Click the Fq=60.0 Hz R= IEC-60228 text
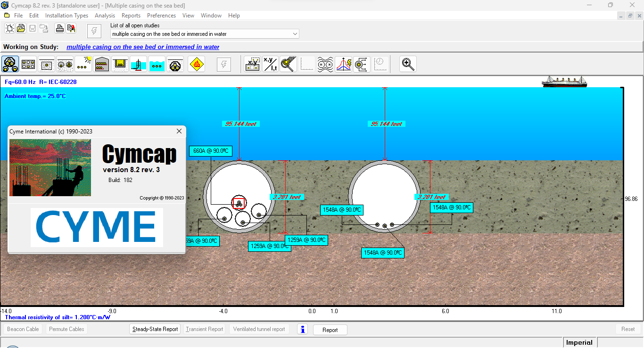The height and width of the screenshot is (348, 644). [41, 82]
